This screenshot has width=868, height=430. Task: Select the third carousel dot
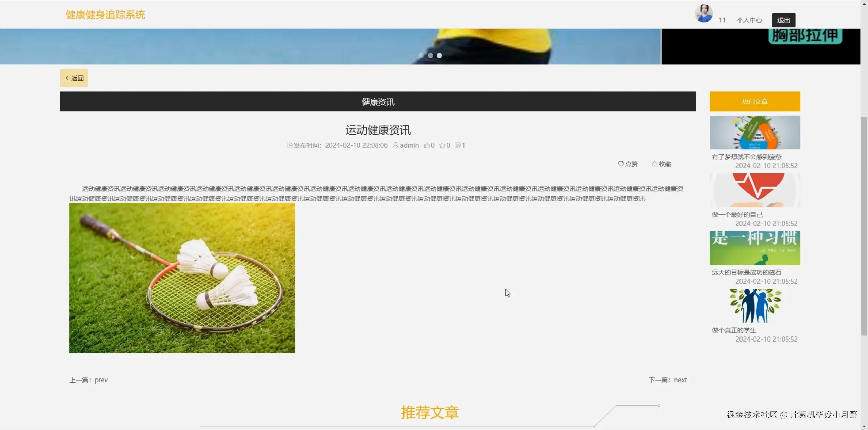[439, 55]
